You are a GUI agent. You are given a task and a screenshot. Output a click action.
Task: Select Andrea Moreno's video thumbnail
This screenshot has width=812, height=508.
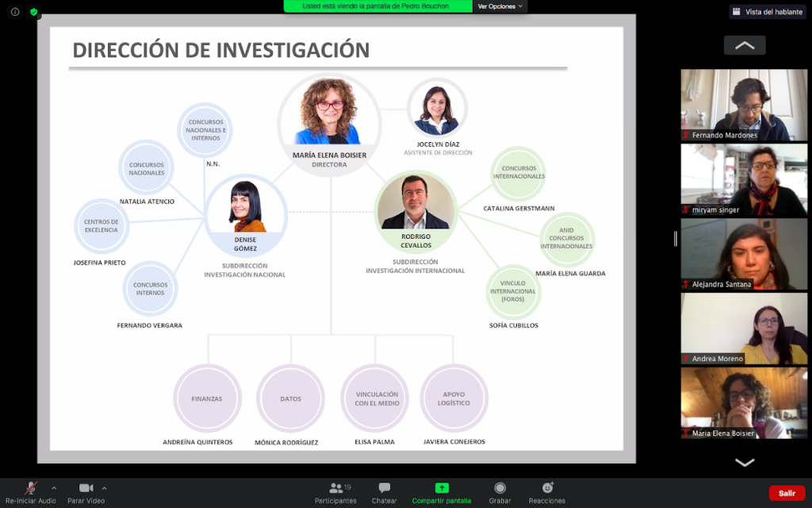tap(744, 329)
